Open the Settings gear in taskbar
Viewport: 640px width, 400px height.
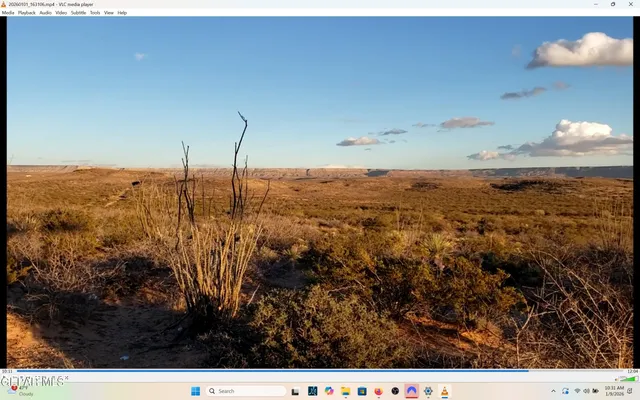428,391
